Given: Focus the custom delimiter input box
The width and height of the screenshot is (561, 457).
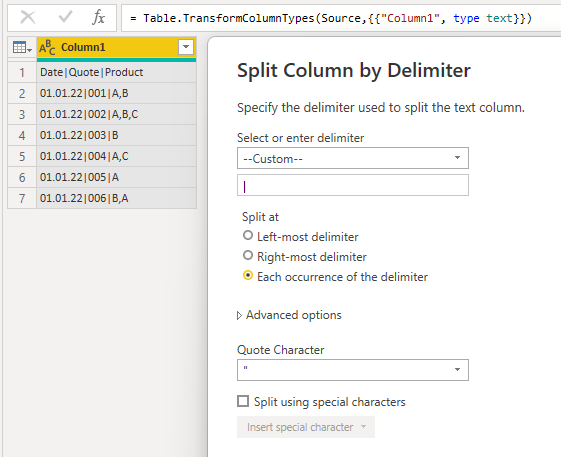Looking at the screenshot, I should [352, 185].
